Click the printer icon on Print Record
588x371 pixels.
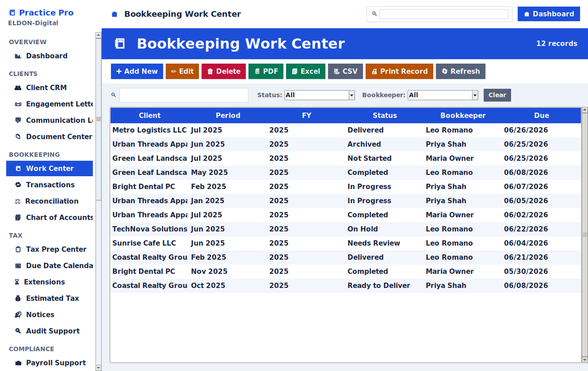(x=374, y=71)
